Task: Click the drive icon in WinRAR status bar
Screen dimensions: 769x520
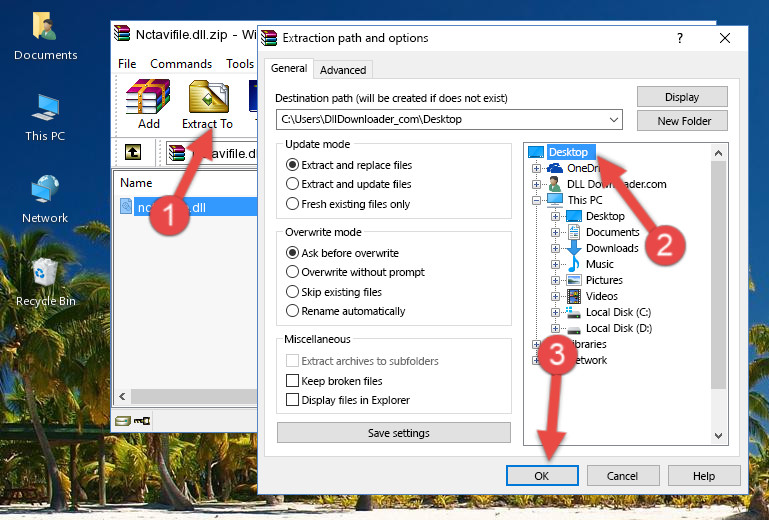Action: [x=123, y=421]
